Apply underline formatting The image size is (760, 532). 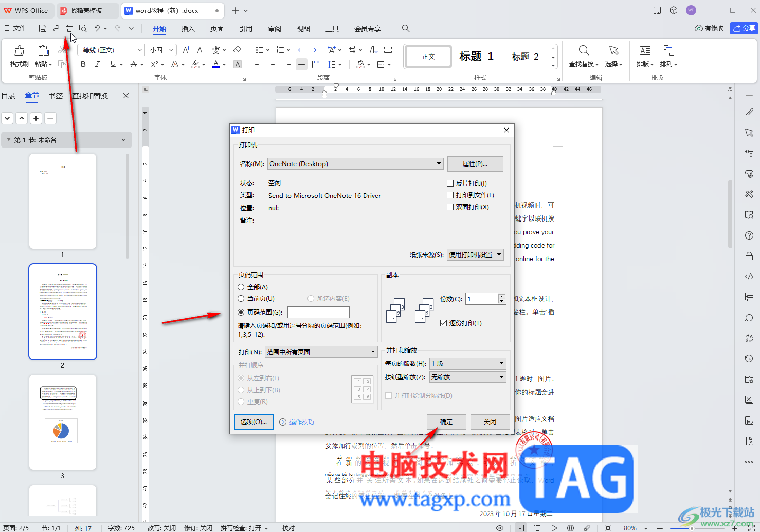point(113,64)
